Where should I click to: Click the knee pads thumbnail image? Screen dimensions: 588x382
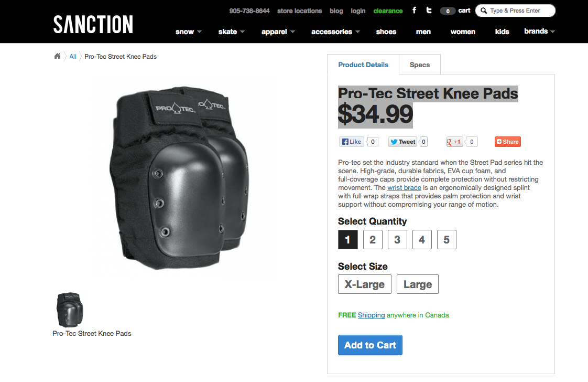coord(70,310)
